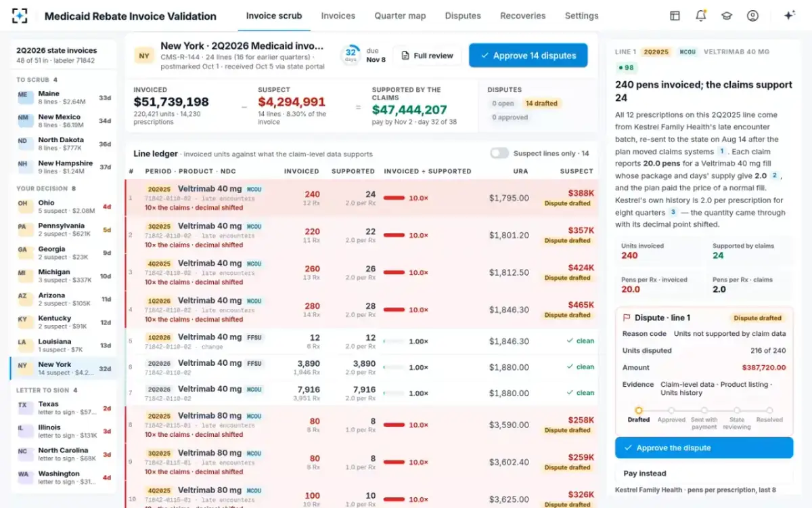
Task: Click the $465K suspect amount on line 4
Action: 581,305
